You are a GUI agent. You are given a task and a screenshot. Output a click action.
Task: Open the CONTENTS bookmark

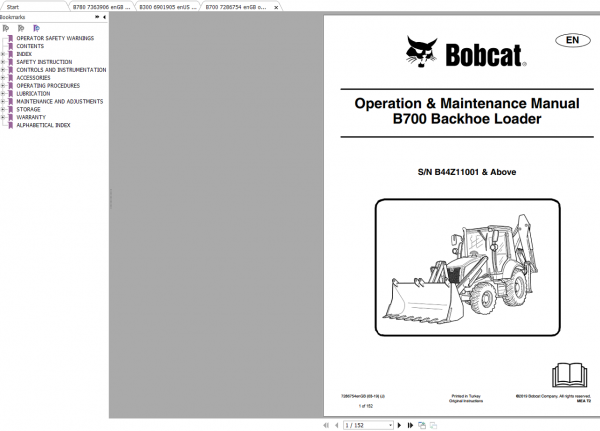click(30, 46)
